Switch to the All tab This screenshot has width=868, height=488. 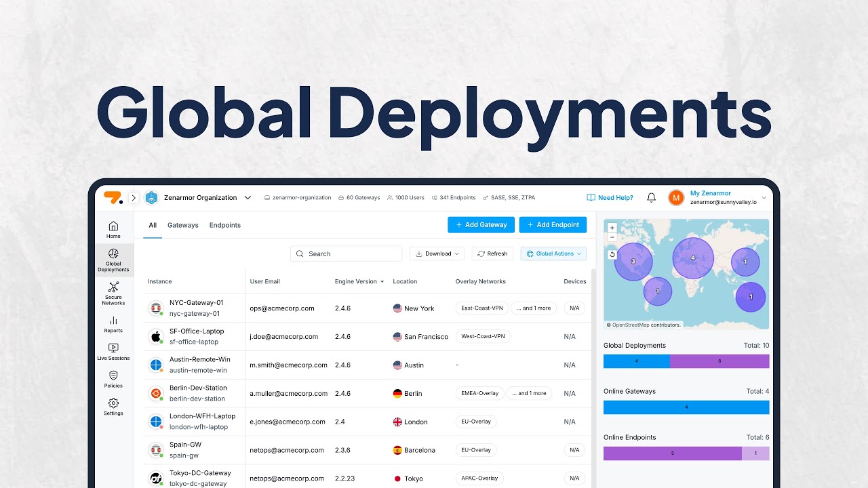(x=153, y=225)
